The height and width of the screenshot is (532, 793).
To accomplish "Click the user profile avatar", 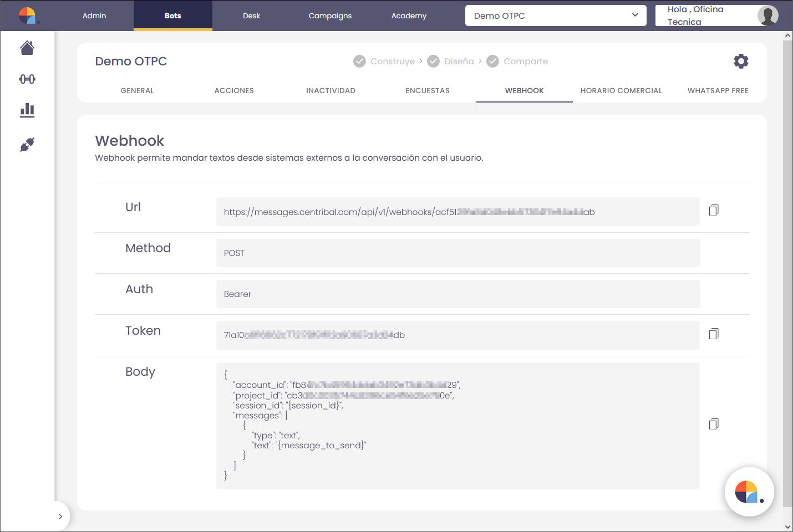I will tap(767, 16).
